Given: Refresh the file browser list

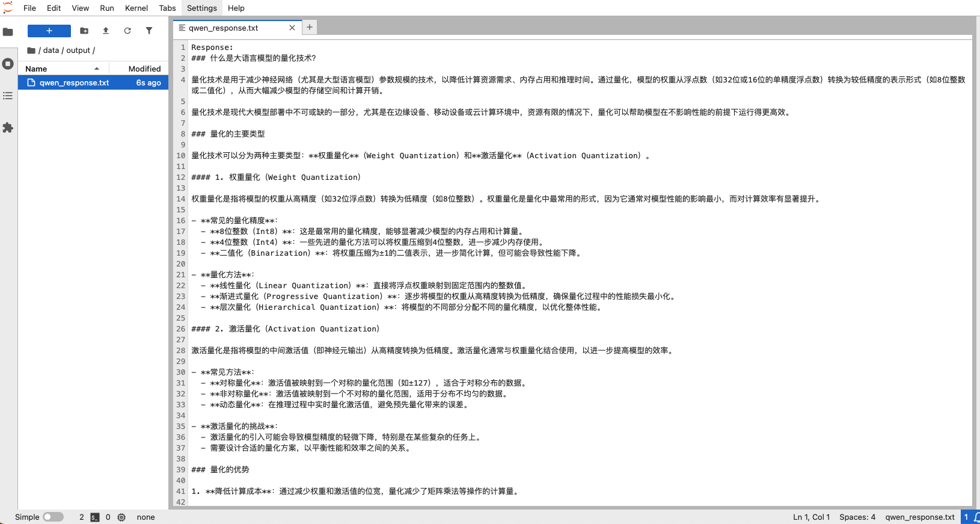Looking at the screenshot, I should coord(127,31).
